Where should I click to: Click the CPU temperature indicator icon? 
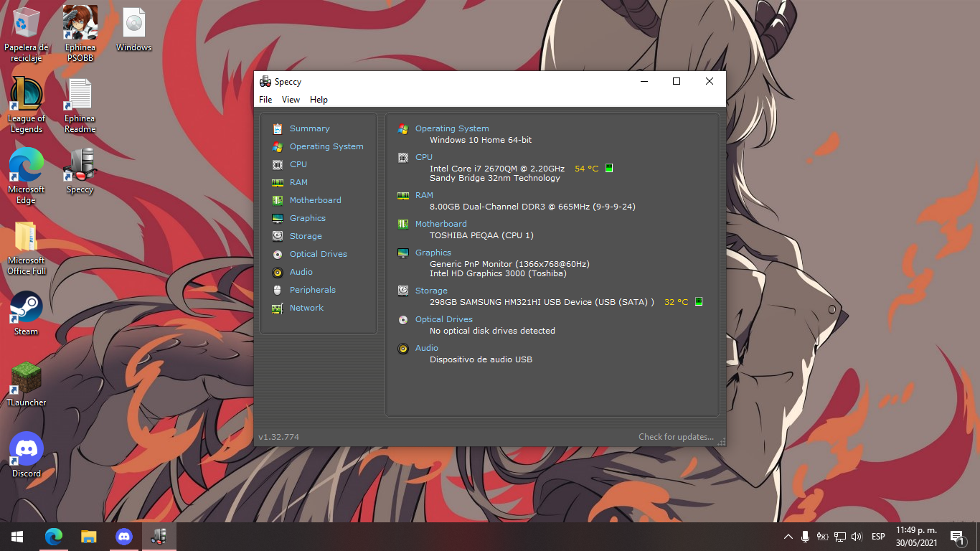(x=609, y=169)
